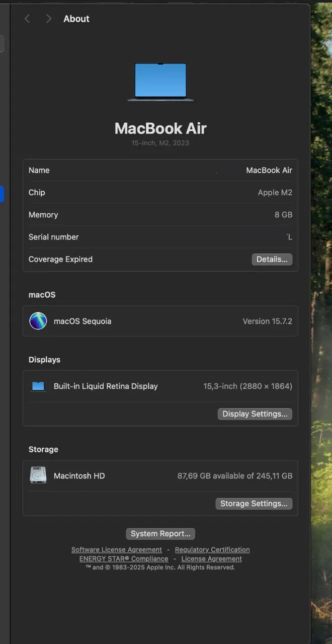Click the MacBook Air laptop illustration

click(x=160, y=82)
